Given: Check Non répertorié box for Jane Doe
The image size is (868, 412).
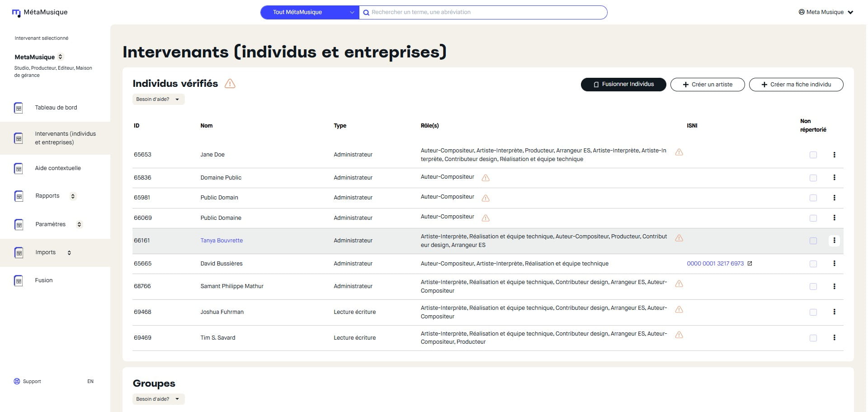Looking at the screenshot, I should 813,155.
